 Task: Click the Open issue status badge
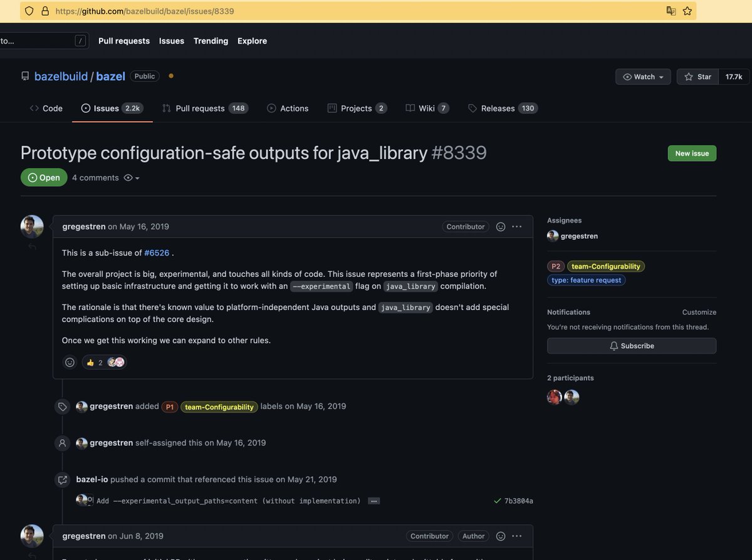tap(43, 177)
